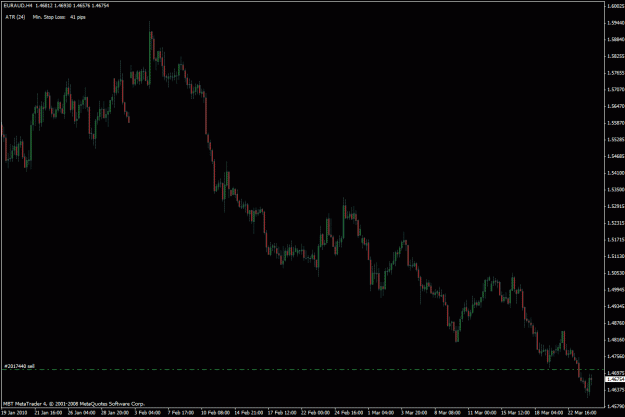Click the 1.48760 price axis label
The width and height of the screenshot is (625, 417).
tap(616, 323)
